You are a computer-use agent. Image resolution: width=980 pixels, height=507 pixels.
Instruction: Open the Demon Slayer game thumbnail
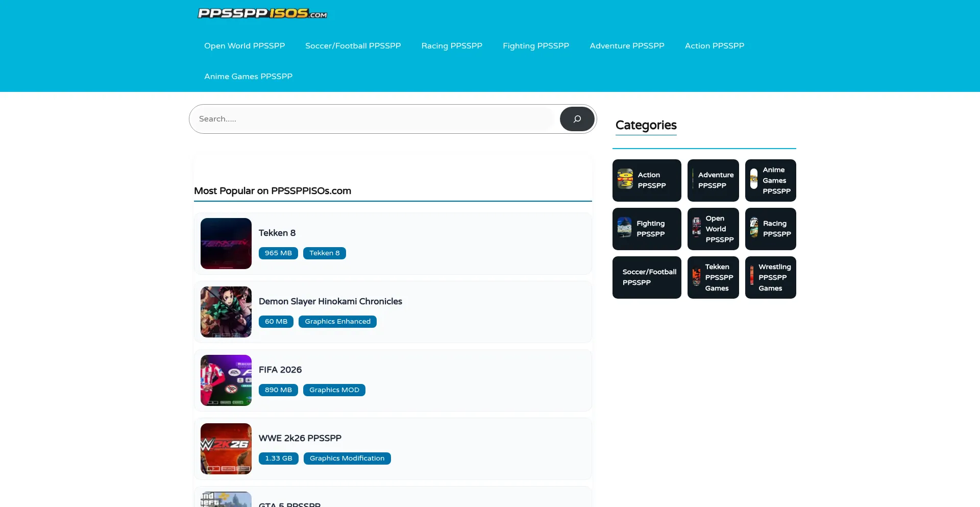[x=226, y=312]
